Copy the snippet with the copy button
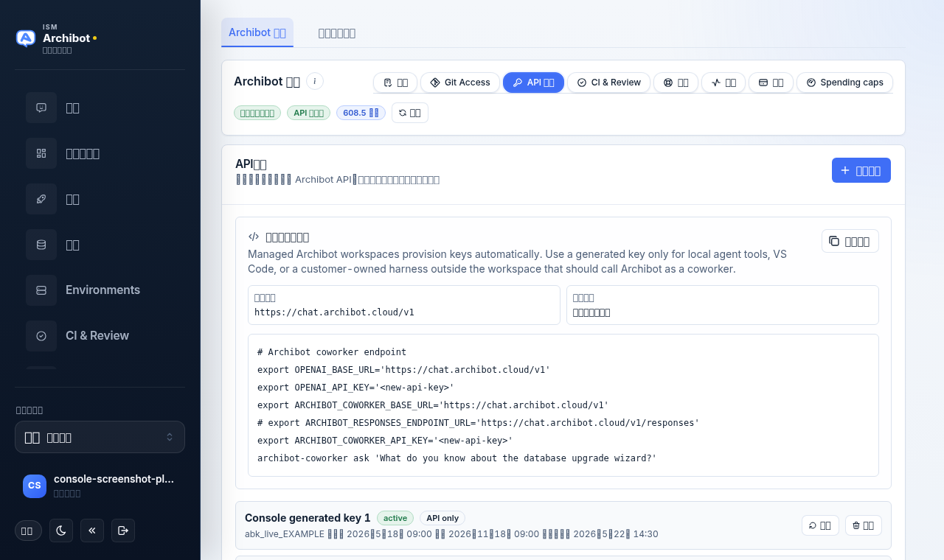The height and width of the screenshot is (560, 944). pos(850,241)
